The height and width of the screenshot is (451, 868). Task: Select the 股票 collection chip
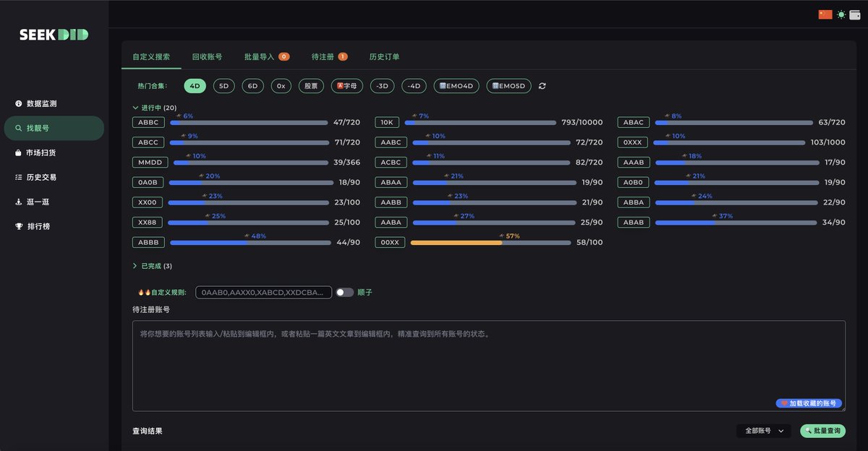(x=311, y=86)
